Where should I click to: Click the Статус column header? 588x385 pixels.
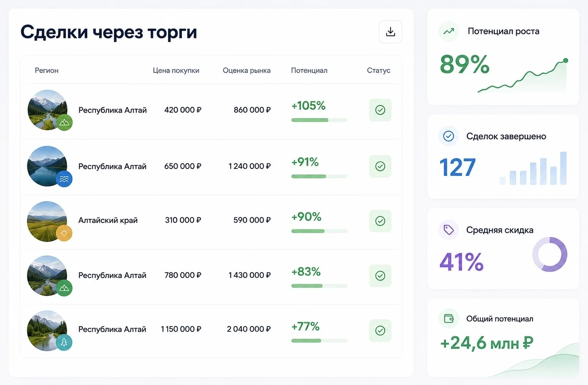point(378,71)
